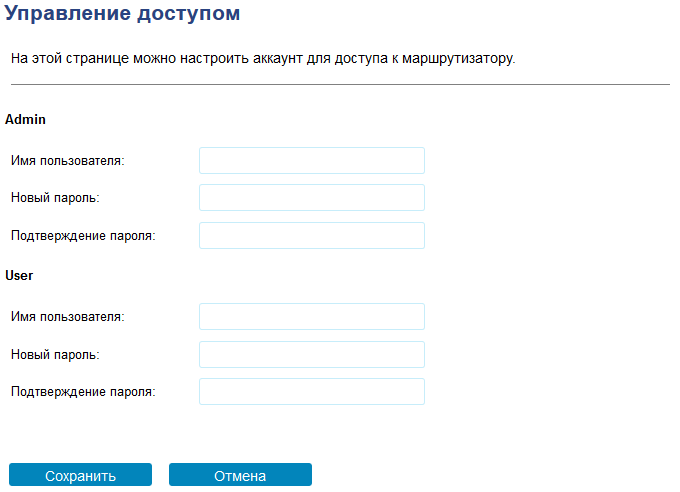
Task: Focus the User «Новый пароль» field
Action: click(312, 354)
